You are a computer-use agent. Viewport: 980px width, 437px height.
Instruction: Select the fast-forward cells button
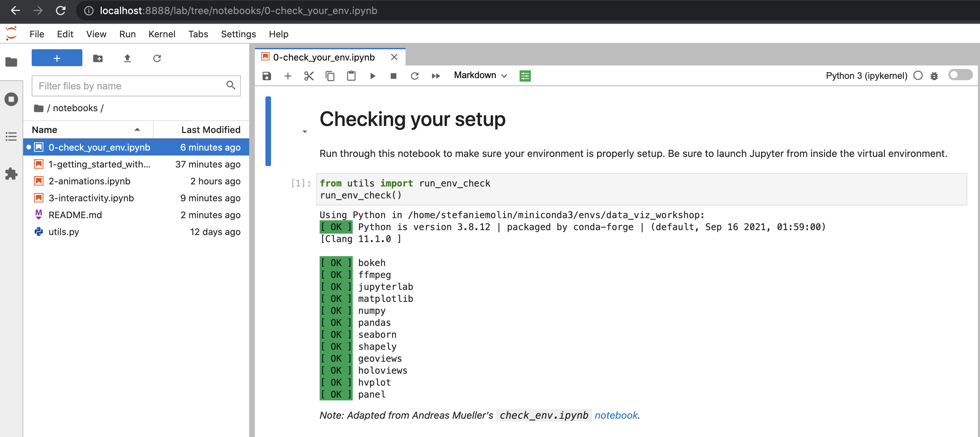coord(436,76)
